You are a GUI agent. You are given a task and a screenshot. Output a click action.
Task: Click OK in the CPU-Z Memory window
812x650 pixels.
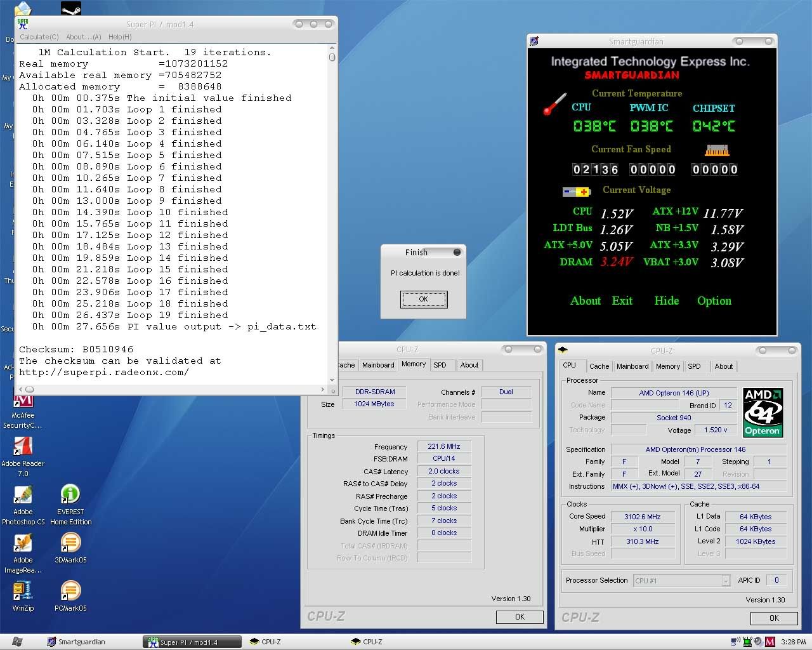click(x=520, y=617)
